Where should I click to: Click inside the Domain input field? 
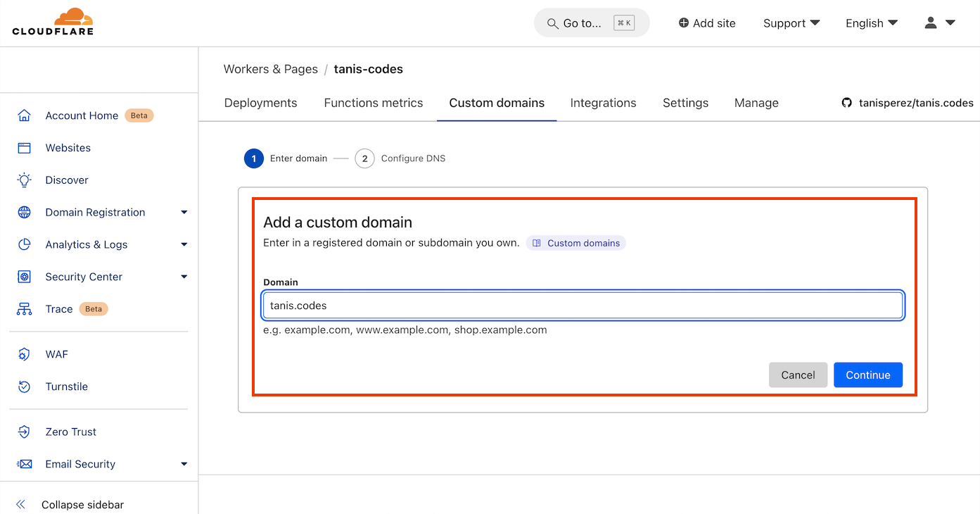tap(583, 305)
